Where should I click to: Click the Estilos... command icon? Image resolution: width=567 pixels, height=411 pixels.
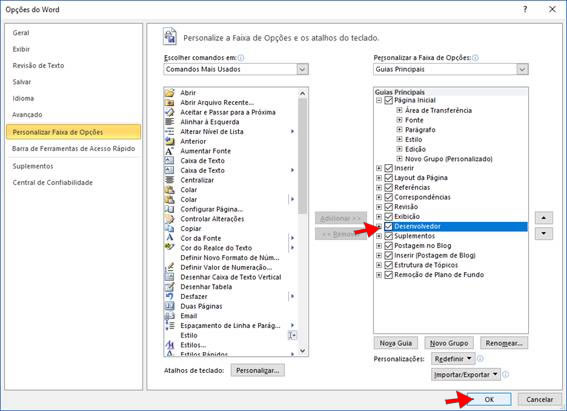pos(169,345)
